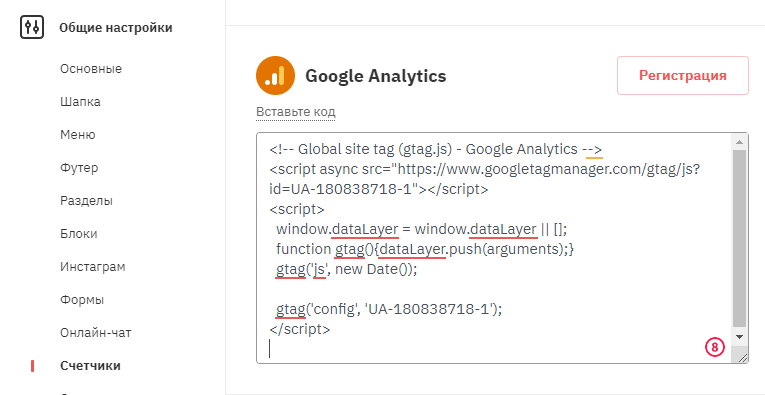This screenshot has height=395, width=765.
Task: Click the code textarea scrollbar thumb
Action: tap(739, 238)
